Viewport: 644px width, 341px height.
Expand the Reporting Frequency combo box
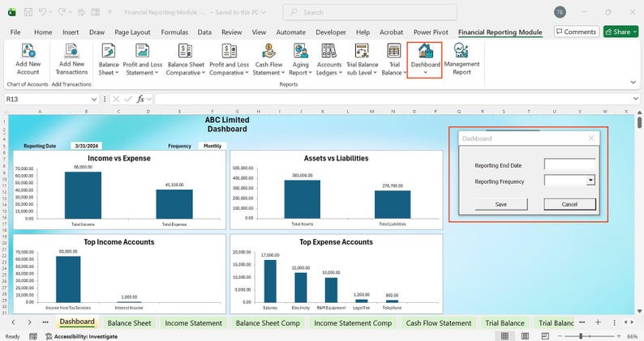[590, 180]
